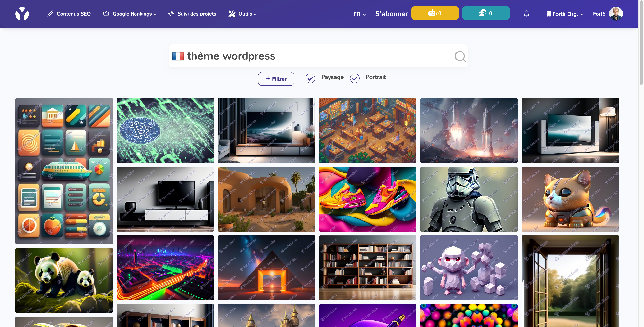Click the wrench tools icon beside Outils

(x=232, y=14)
